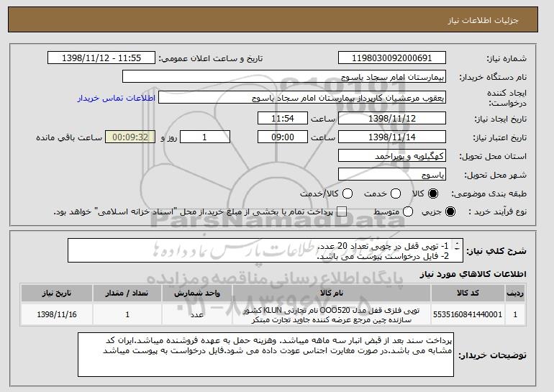The height and width of the screenshot is (392, 554).
Task: Select the کالا radio button
Action: pos(433,193)
